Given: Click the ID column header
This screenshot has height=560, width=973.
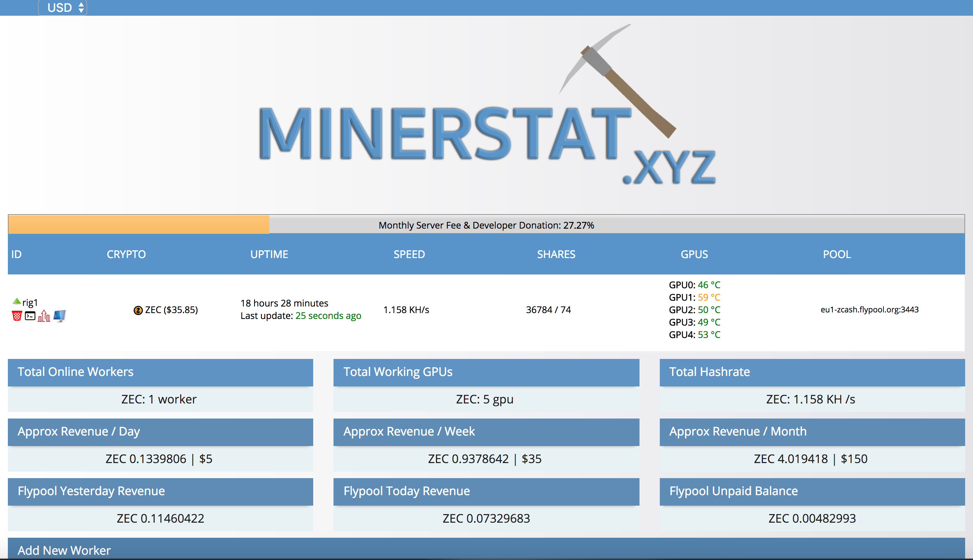Looking at the screenshot, I should (x=16, y=254).
